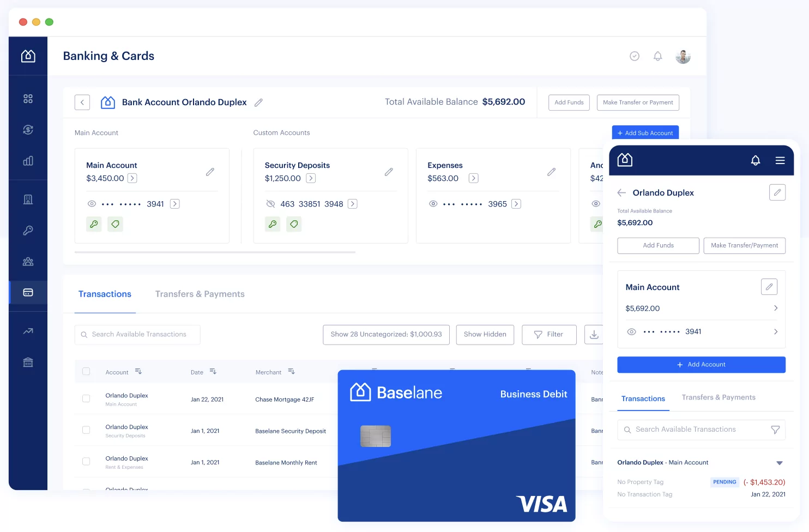Click tag icon on Security Deposits card
Image resolution: width=809 pixels, height=532 pixels.
pyautogui.click(x=294, y=224)
